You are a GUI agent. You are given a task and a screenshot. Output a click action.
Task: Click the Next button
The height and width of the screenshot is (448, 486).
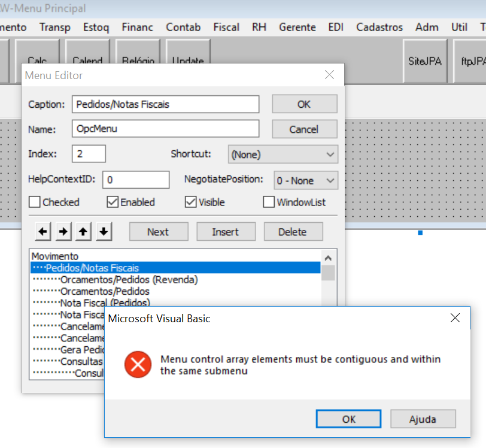pyautogui.click(x=159, y=231)
